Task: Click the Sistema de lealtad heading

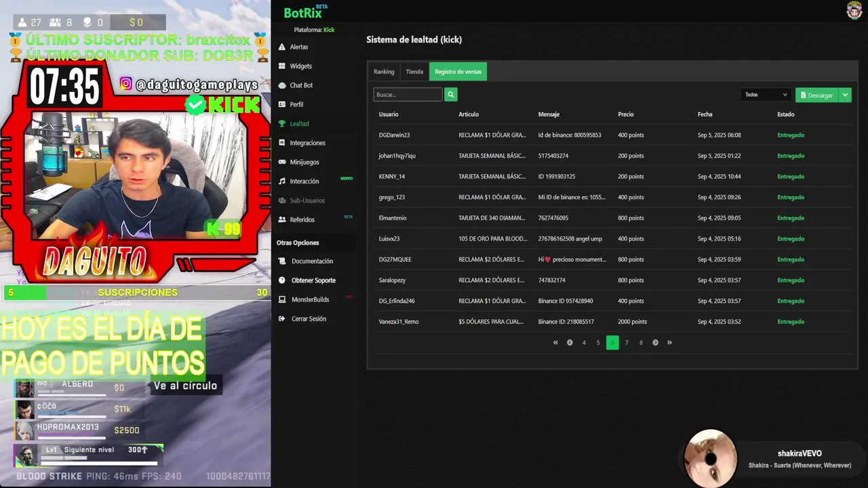Action: point(414,39)
